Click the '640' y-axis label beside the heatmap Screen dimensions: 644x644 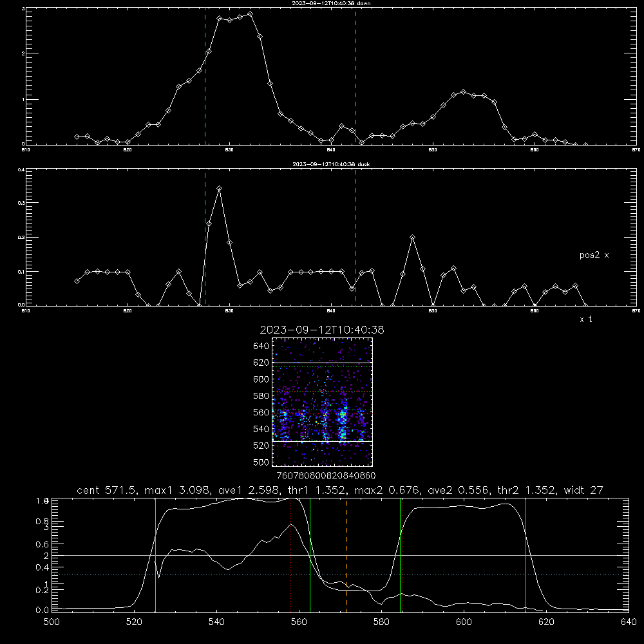point(261,346)
